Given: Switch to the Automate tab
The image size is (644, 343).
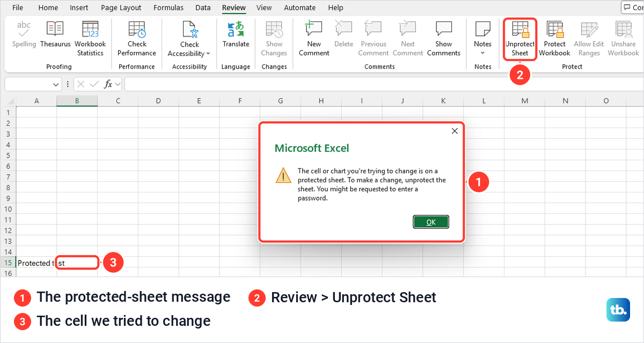Looking at the screenshot, I should 300,8.
